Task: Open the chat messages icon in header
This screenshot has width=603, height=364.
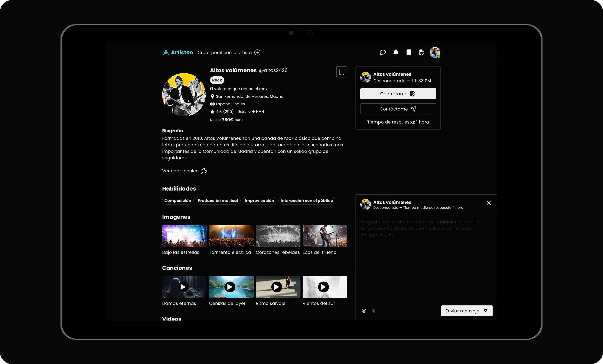Action: (383, 53)
